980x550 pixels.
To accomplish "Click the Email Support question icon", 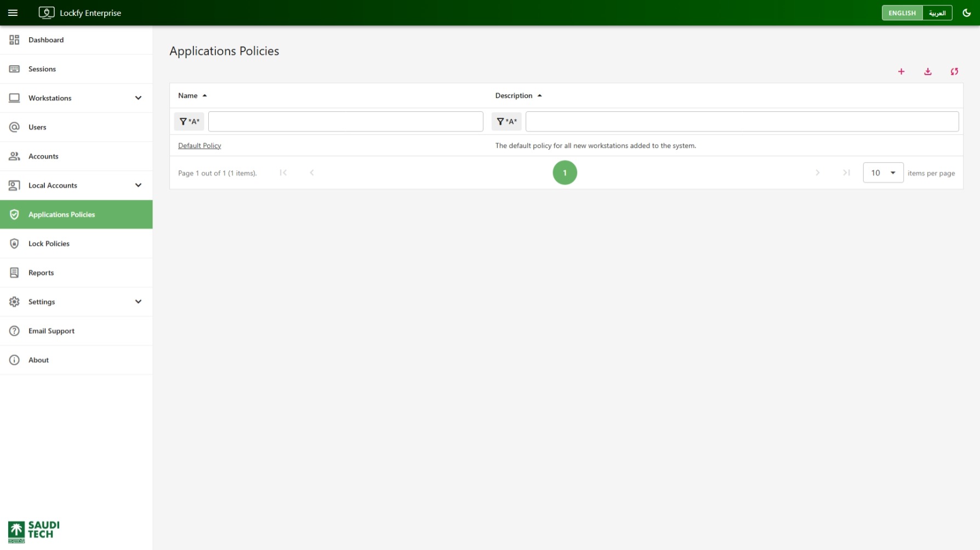I will coord(14,330).
